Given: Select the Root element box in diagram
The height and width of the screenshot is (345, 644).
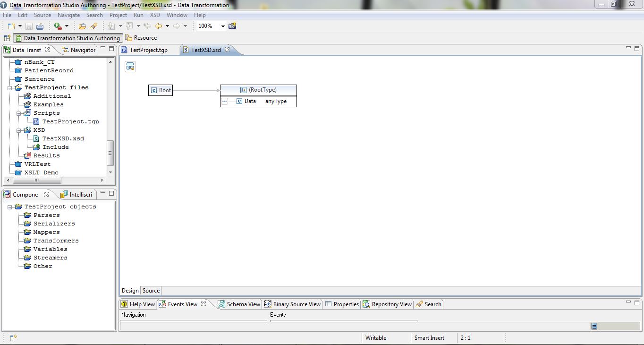Looking at the screenshot, I should [x=161, y=90].
